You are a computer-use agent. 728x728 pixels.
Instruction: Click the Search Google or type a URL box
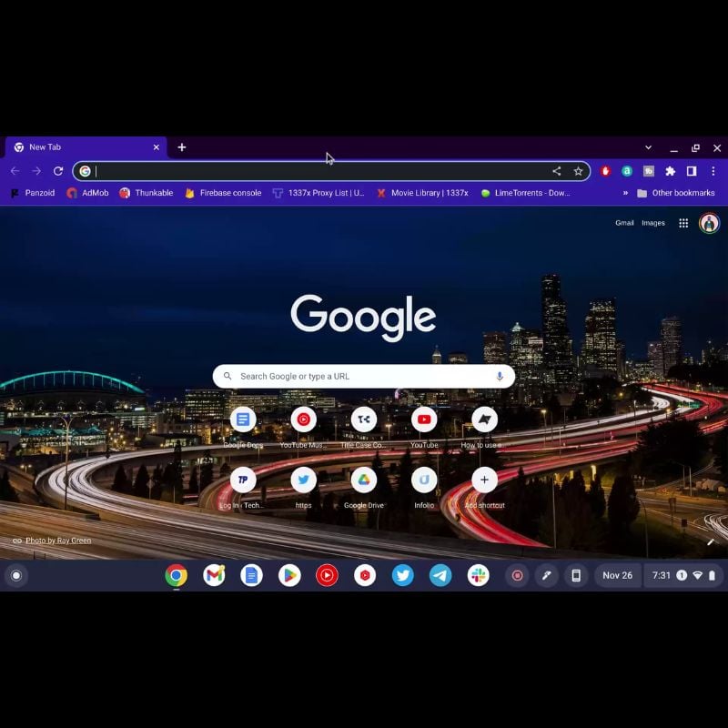(x=363, y=376)
